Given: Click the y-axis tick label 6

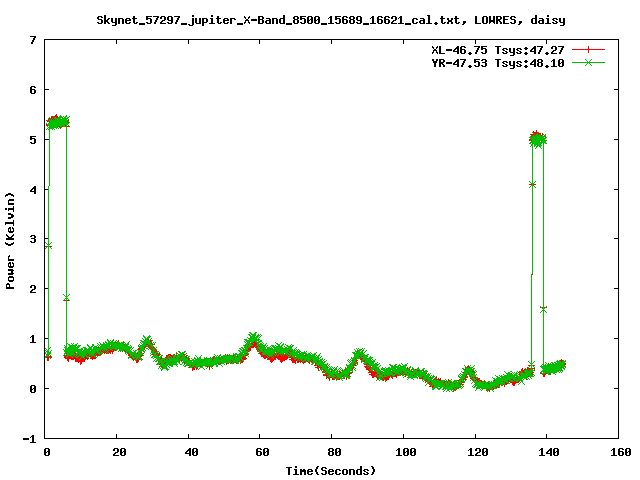Looking at the screenshot, I should (33, 90).
